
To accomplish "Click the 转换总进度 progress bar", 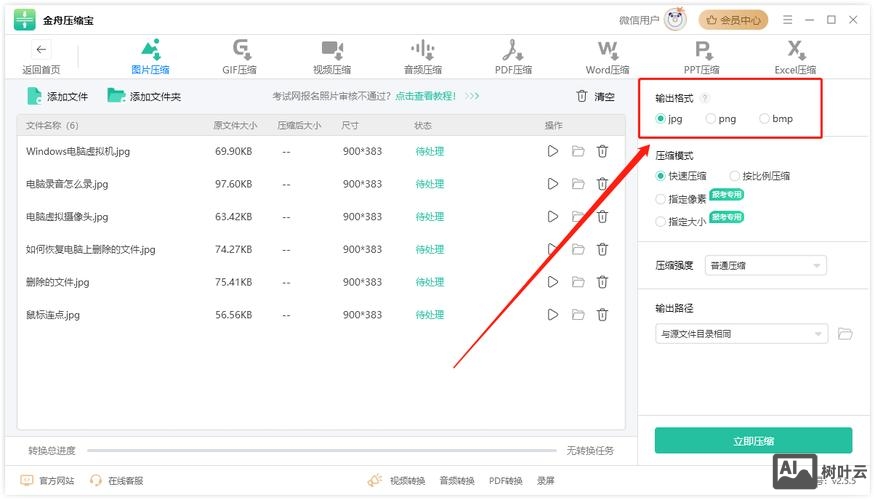I will click(x=322, y=450).
